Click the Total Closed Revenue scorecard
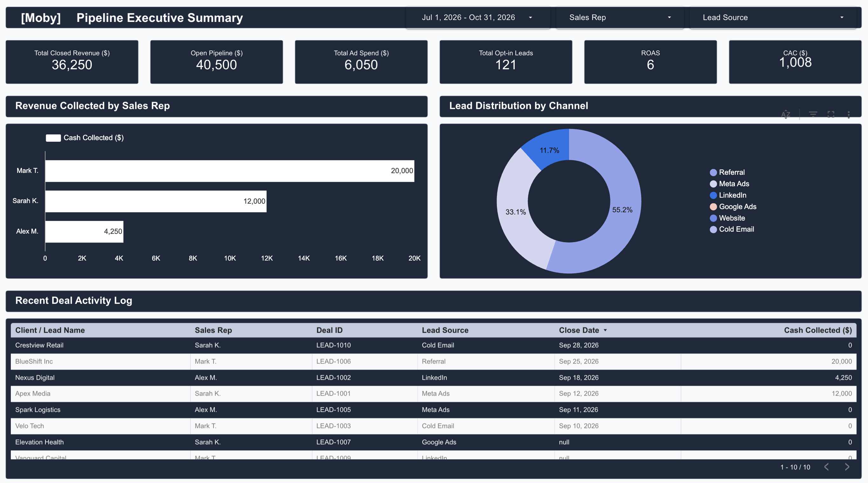868x483 pixels. pyautogui.click(x=72, y=62)
